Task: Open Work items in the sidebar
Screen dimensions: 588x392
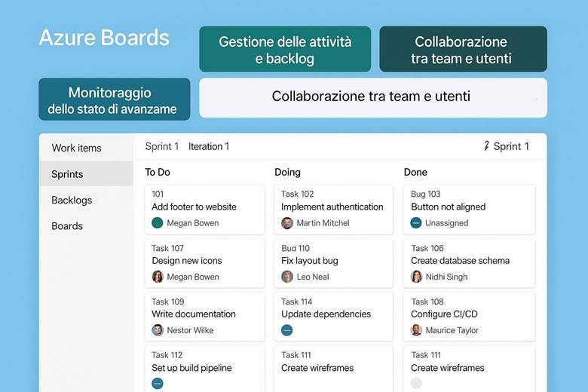Action: 76,148
